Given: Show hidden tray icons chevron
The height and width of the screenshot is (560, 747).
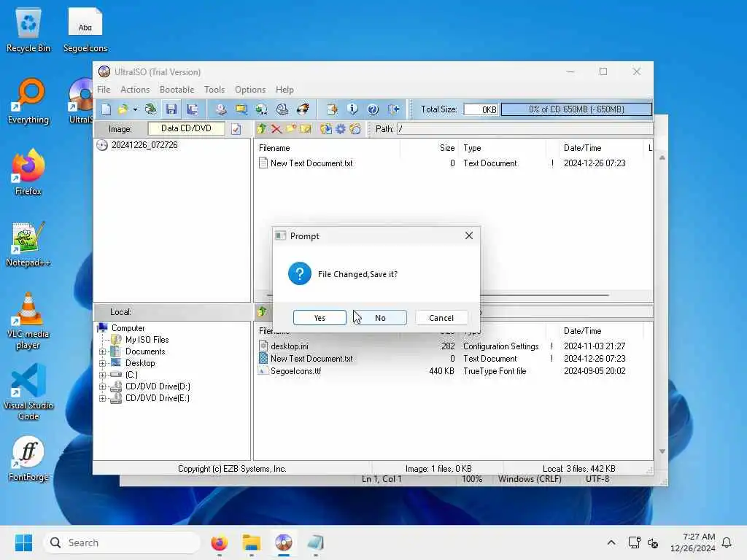Looking at the screenshot, I should [611, 542].
